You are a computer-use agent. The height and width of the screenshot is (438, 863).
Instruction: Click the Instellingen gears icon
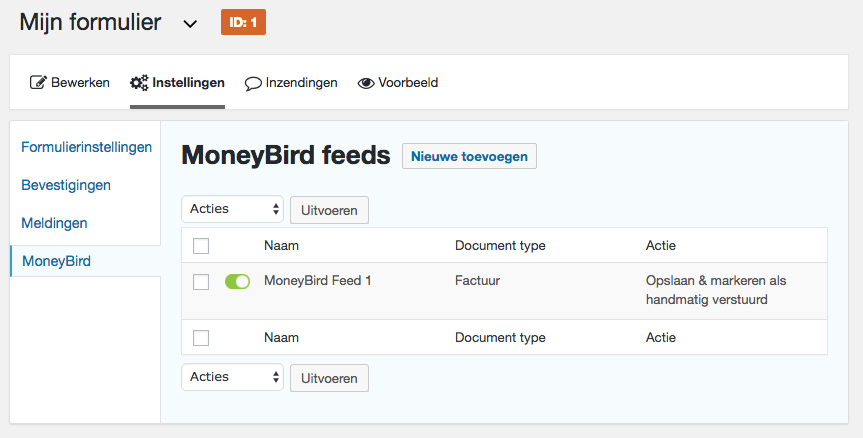coord(139,83)
